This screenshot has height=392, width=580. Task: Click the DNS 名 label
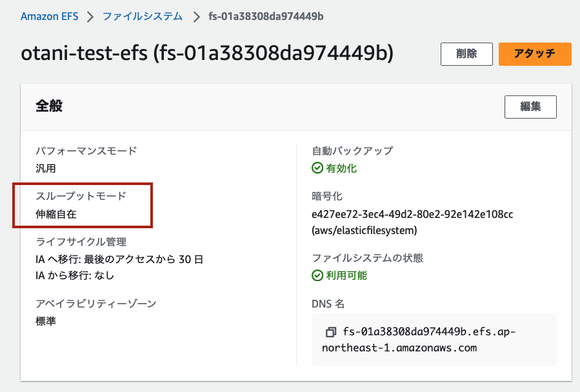(328, 304)
